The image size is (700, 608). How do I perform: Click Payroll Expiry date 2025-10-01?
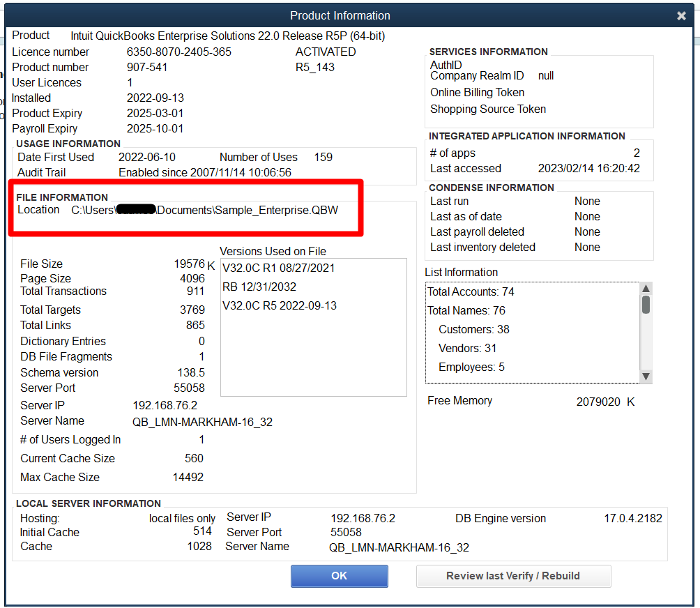coord(155,128)
